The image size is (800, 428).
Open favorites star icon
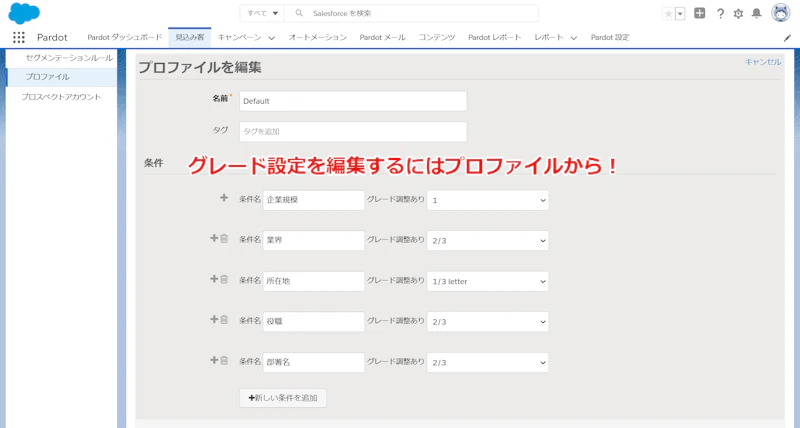[668, 14]
